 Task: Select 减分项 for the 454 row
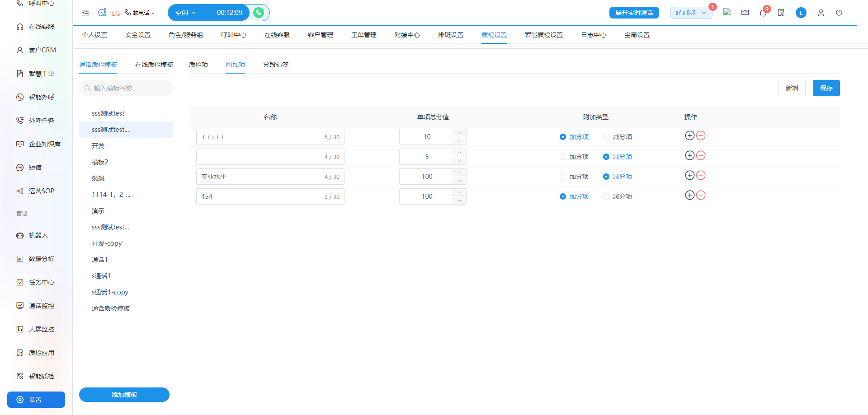(618, 196)
